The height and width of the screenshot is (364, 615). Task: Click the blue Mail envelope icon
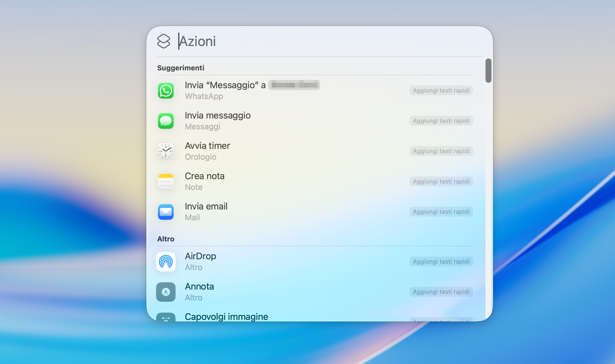[166, 212]
